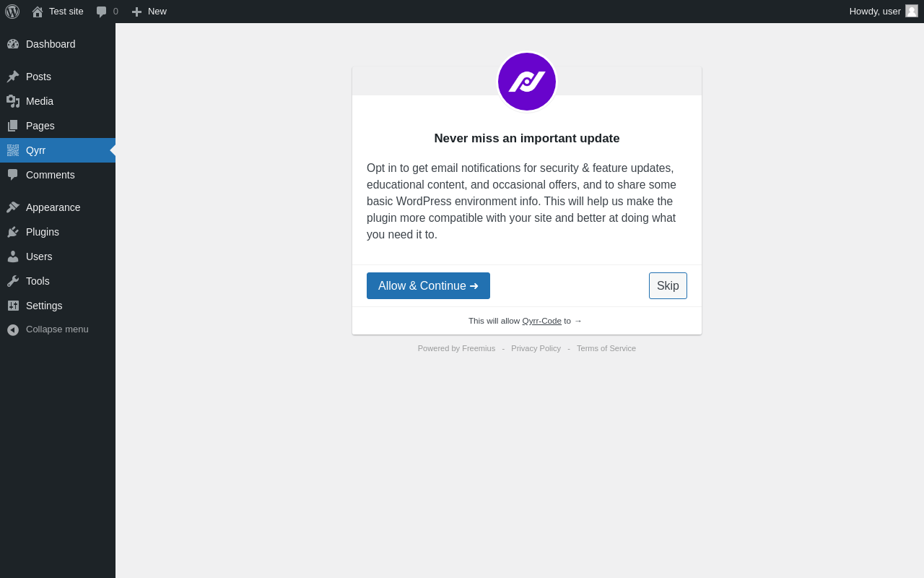This screenshot has height=578, width=924.
Task: Click the WordPress logo icon
Action: (12, 12)
